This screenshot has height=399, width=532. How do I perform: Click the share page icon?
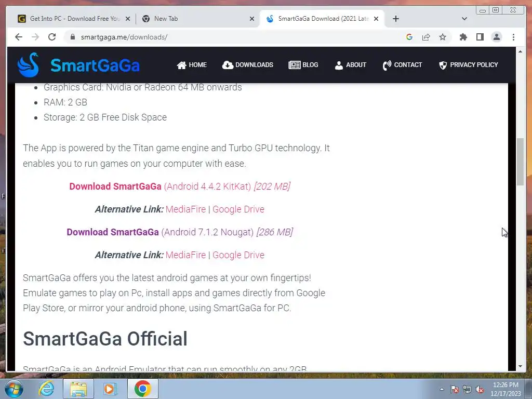[426, 37]
